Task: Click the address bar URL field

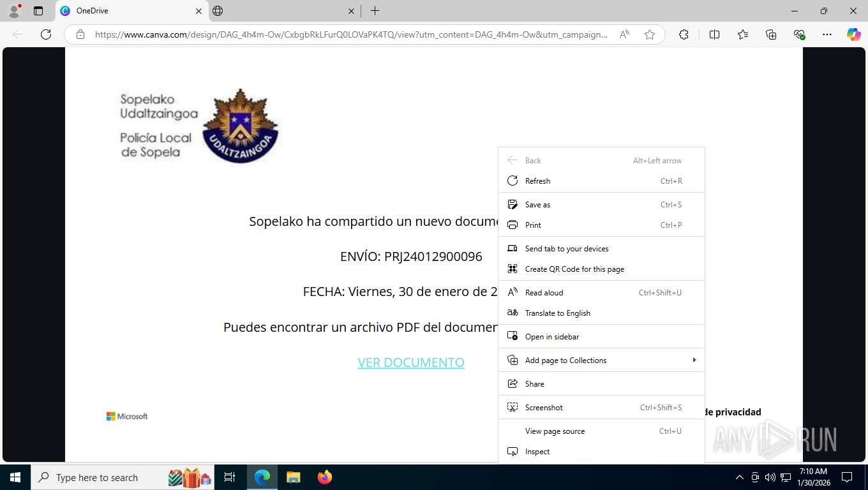Action: pos(351,34)
